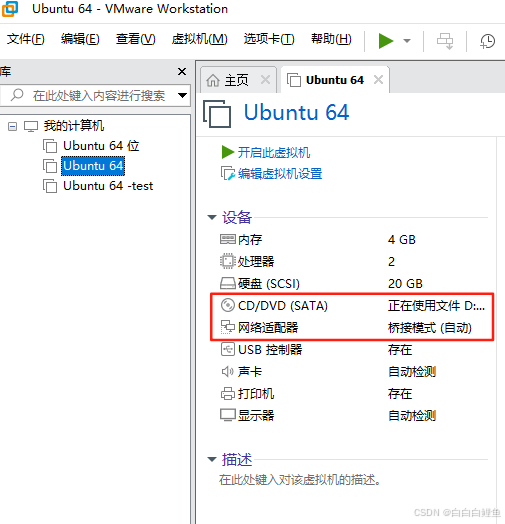Click the sound card speaker icon
The image size is (505, 524).
(228, 371)
